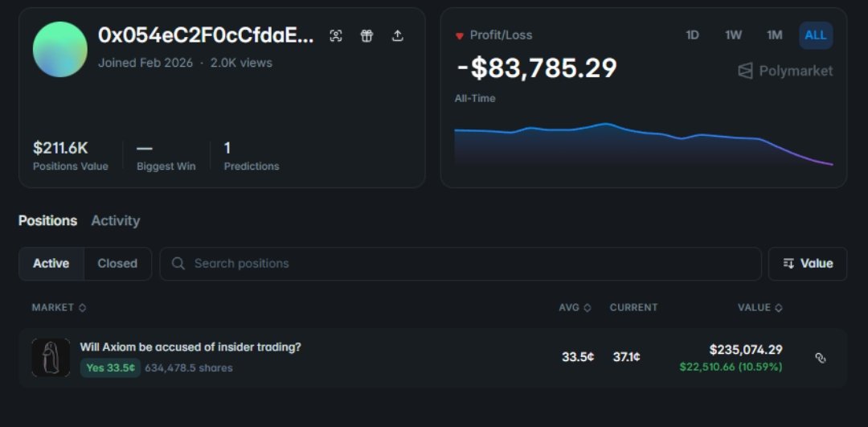The height and width of the screenshot is (427, 868).
Task: Click the 634,478.5 shares text
Action: point(189,367)
